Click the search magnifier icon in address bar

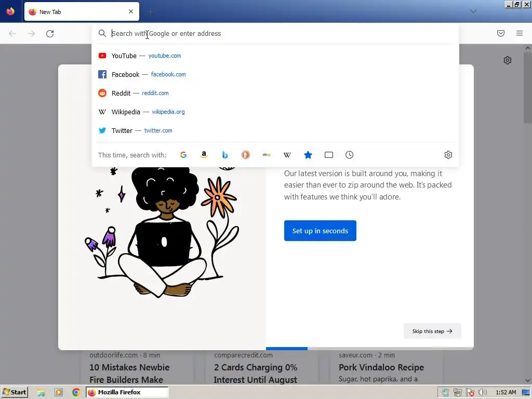[102, 33]
